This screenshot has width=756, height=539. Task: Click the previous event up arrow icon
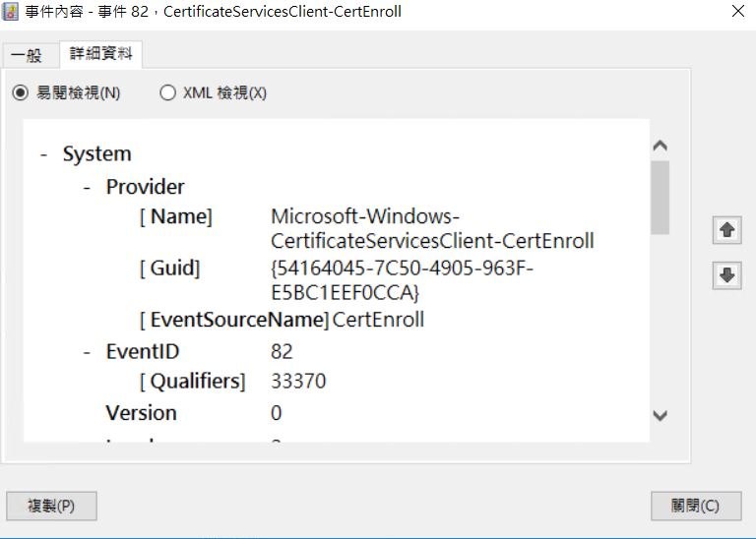point(727,230)
